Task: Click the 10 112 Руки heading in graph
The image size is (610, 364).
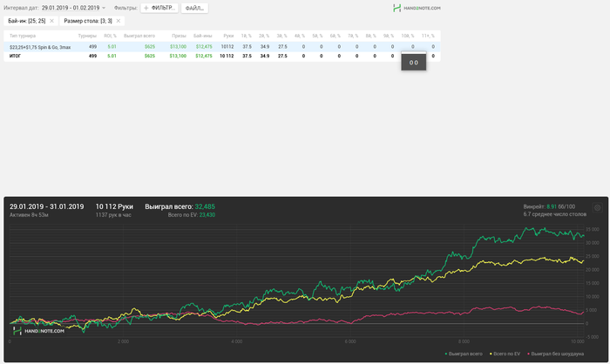Action: coord(114,206)
